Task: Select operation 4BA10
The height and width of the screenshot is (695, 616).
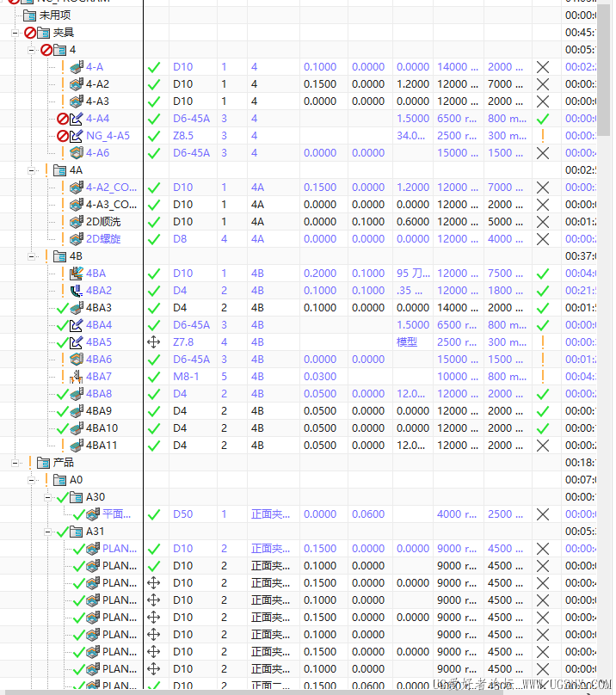Action: click(x=102, y=428)
